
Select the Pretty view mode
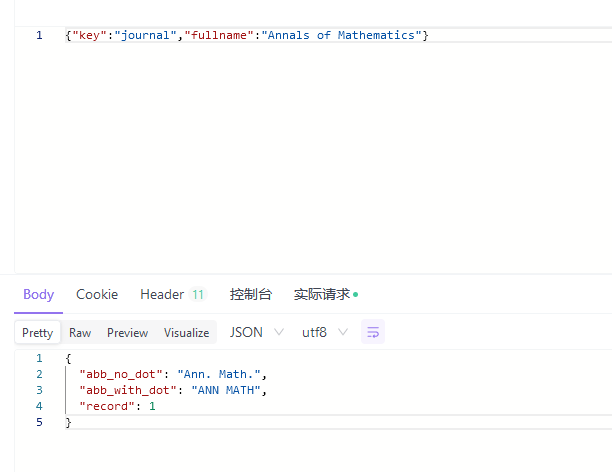pos(37,333)
